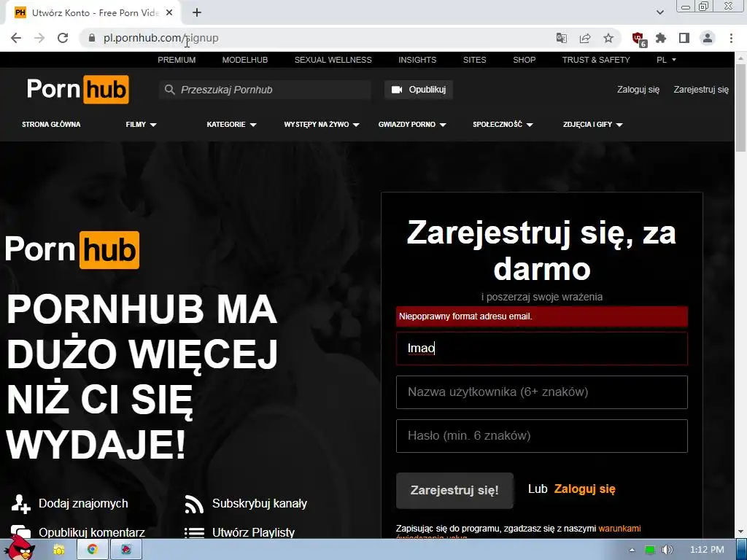Open the file explorer taskbar icon

tap(59, 550)
